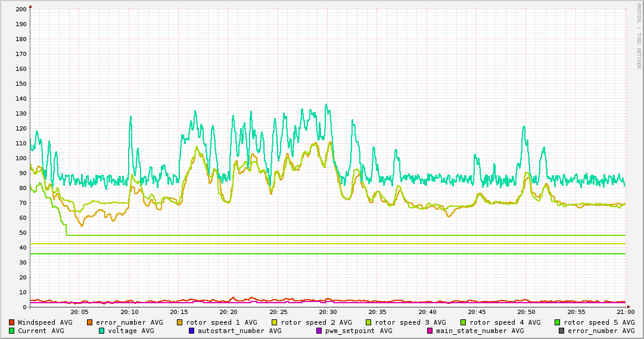Select the 'rotor speed 1 AVG' legend label
Image resolution: width=644 pixels, height=339 pixels.
click(222, 322)
